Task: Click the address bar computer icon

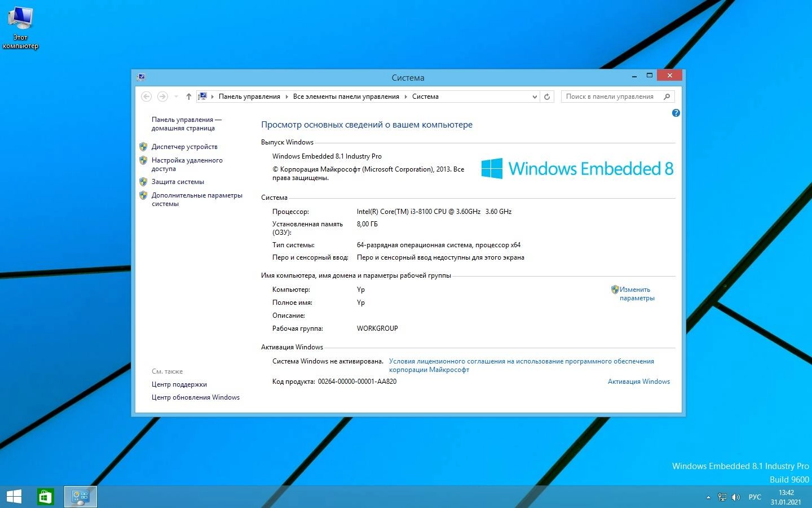Action: coord(202,97)
